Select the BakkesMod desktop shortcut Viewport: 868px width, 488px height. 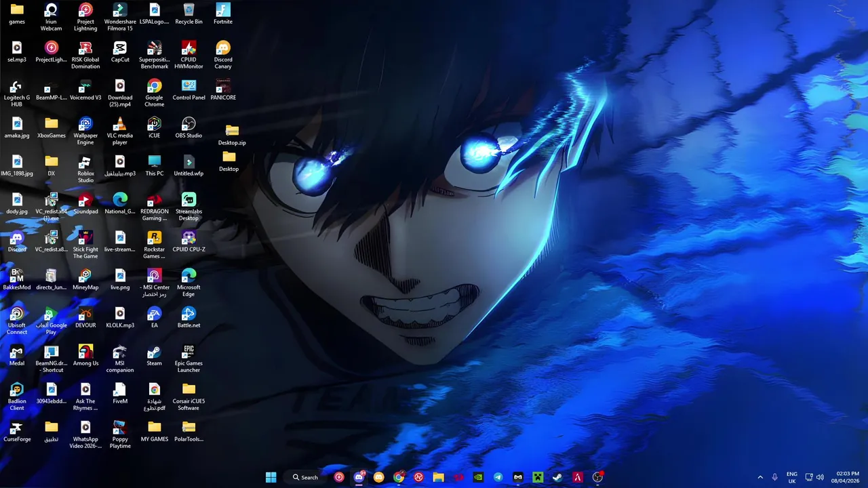17,280
